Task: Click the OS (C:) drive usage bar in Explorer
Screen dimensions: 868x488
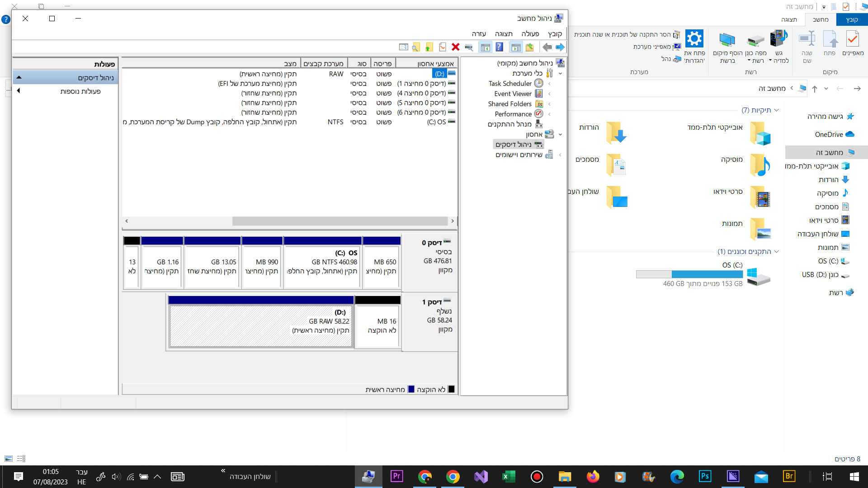Action: [689, 274]
